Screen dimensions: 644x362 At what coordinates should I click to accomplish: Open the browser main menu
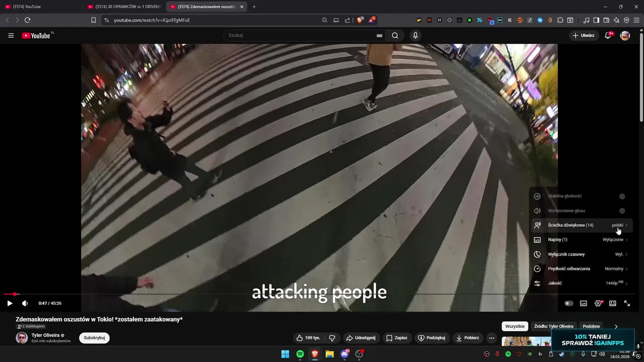pyautogui.click(x=636, y=20)
